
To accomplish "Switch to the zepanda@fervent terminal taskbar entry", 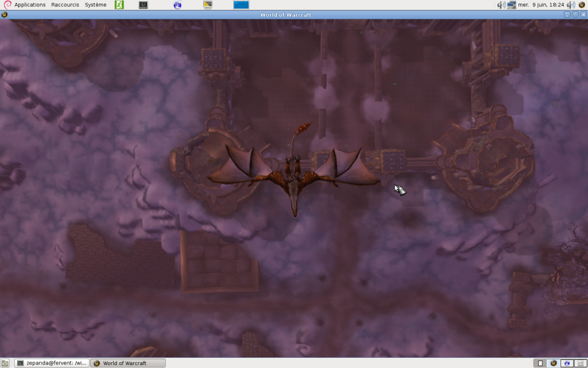I will [52, 363].
